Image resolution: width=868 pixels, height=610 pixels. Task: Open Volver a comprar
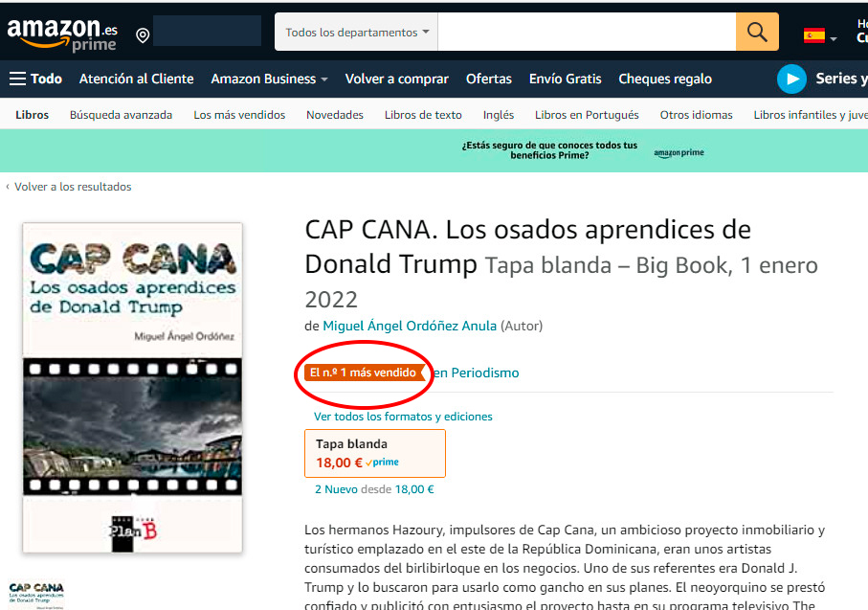tap(396, 79)
